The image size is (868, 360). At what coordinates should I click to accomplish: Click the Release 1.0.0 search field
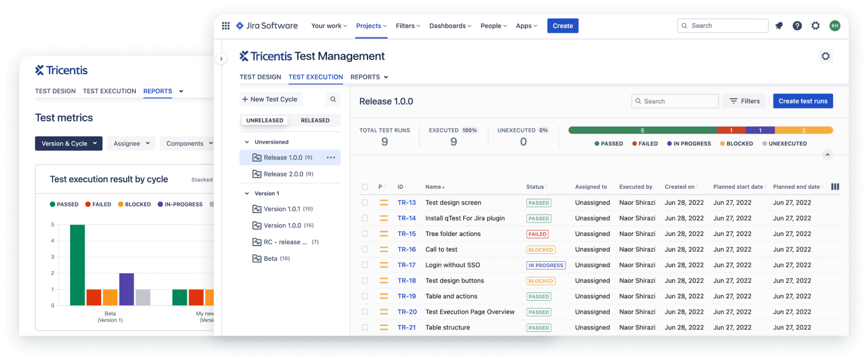point(675,101)
